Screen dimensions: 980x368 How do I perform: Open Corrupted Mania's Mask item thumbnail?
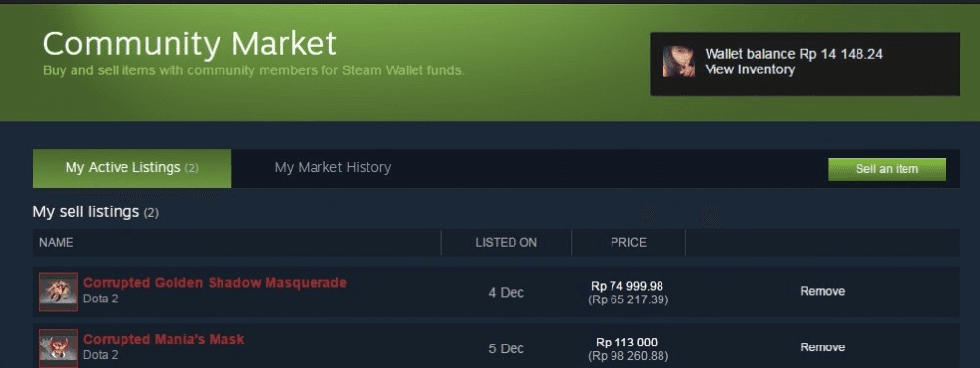[x=59, y=348]
